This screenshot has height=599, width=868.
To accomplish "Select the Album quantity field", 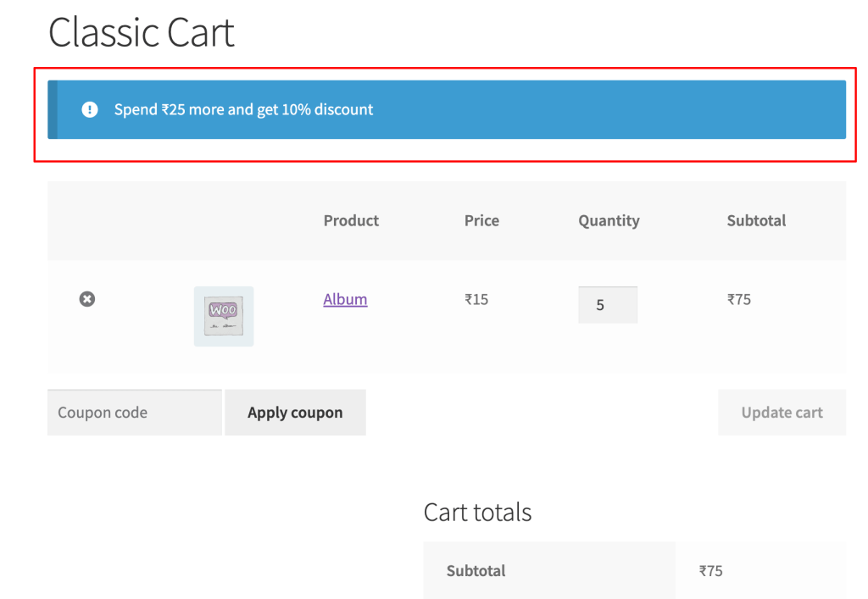I will (x=608, y=304).
